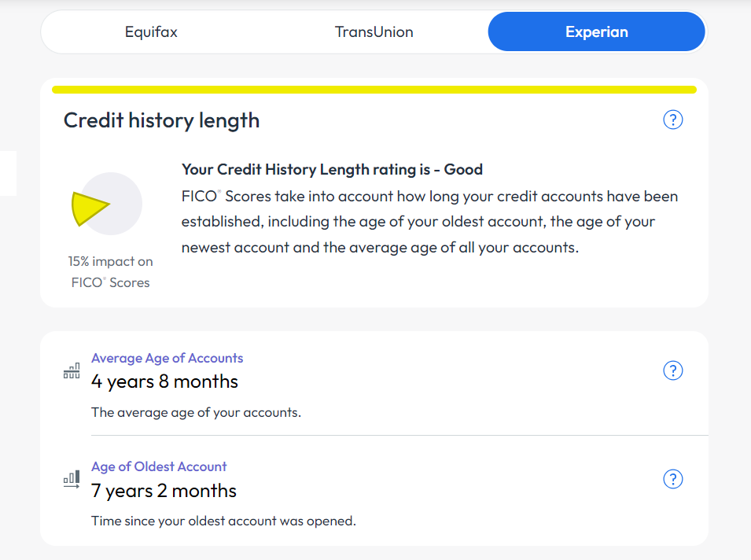Click the 7 years 2 months value
751x560 pixels.
pyautogui.click(x=164, y=491)
